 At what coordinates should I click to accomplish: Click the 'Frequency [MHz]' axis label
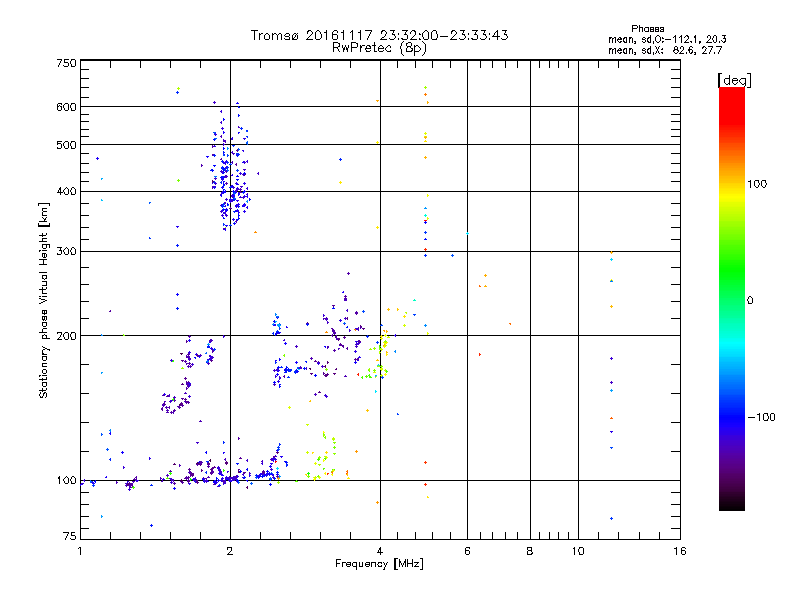[x=379, y=564]
